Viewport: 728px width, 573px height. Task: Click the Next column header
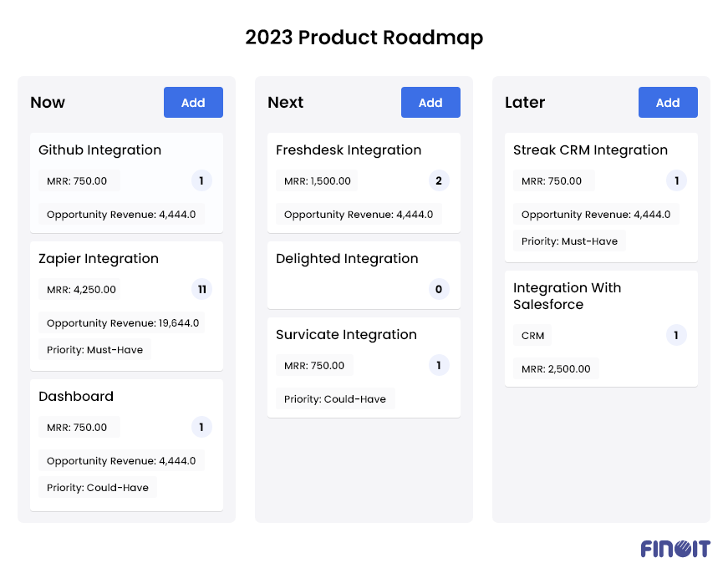click(x=285, y=103)
